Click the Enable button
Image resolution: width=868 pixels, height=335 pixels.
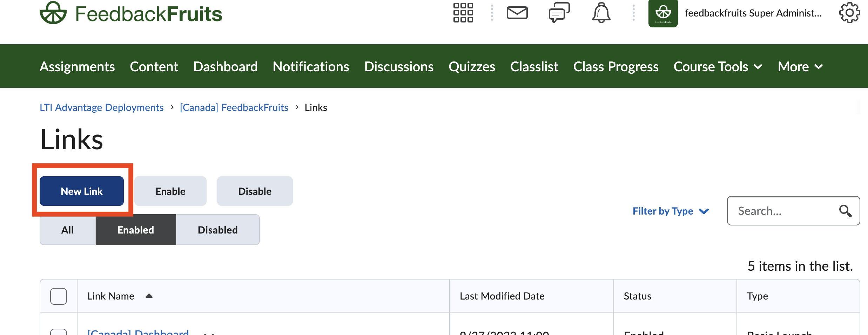[170, 191]
